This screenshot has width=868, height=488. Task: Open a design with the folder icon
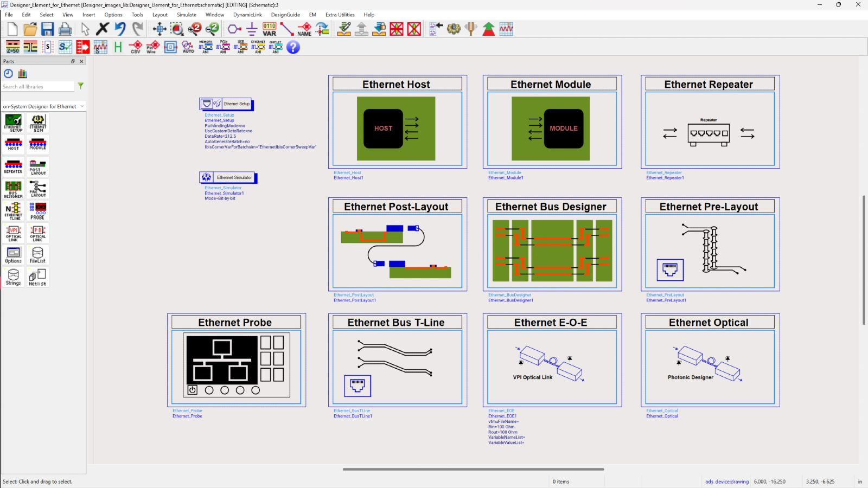tap(30, 29)
